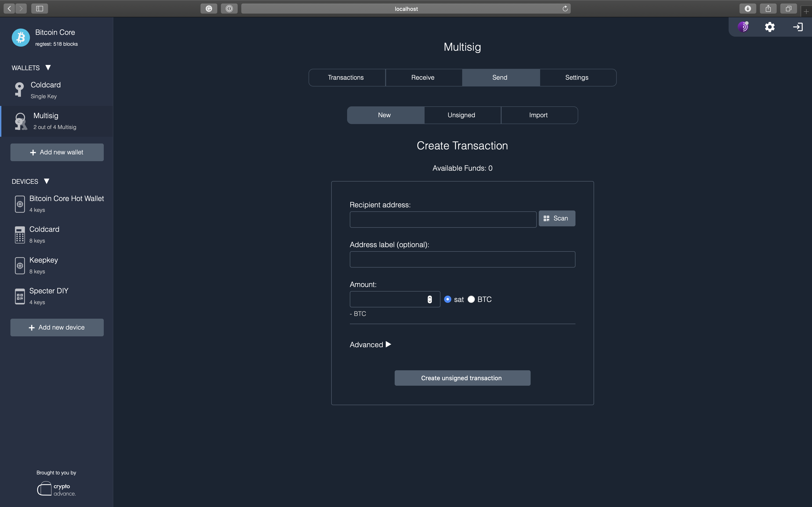Collapse the DEVICES section arrow

pyautogui.click(x=47, y=181)
